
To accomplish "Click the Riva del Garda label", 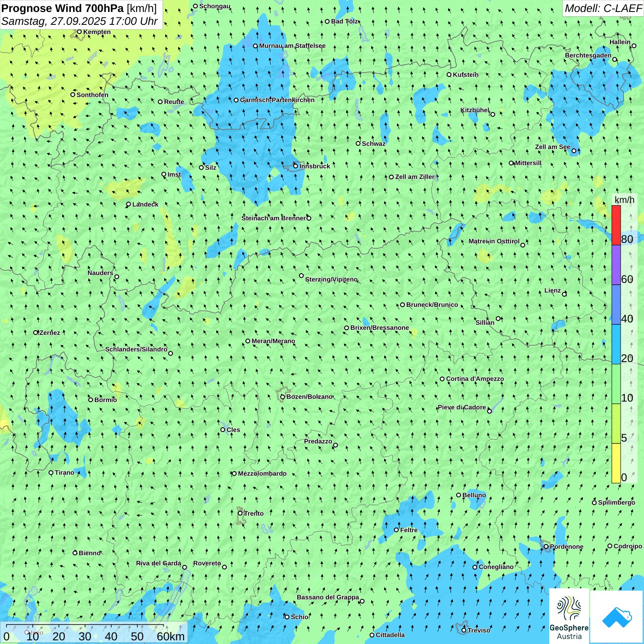I will pos(158,563).
